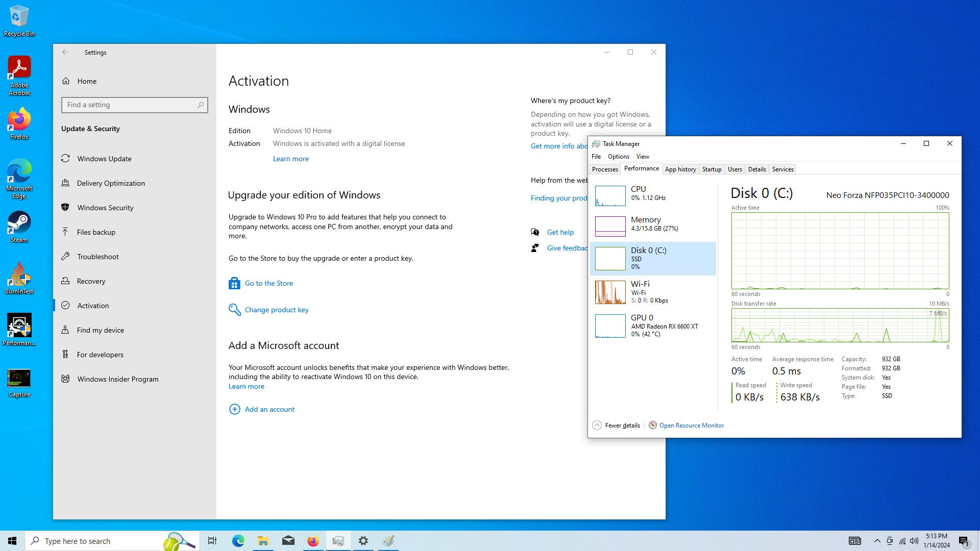Select the GPU 0 performance entry
Screen dimensions: 980x551
pyautogui.click(x=653, y=325)
